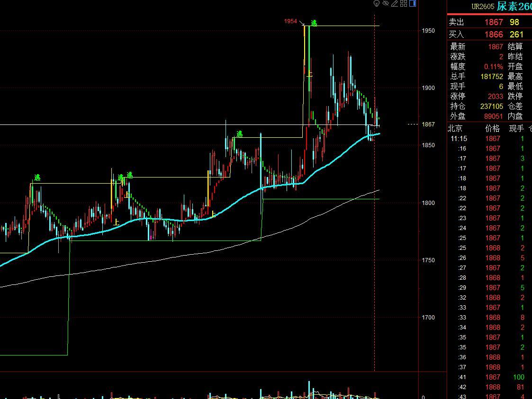Select the :42 tick row with volume 81
The image size is (532, 399).
(x=489, y=387)
